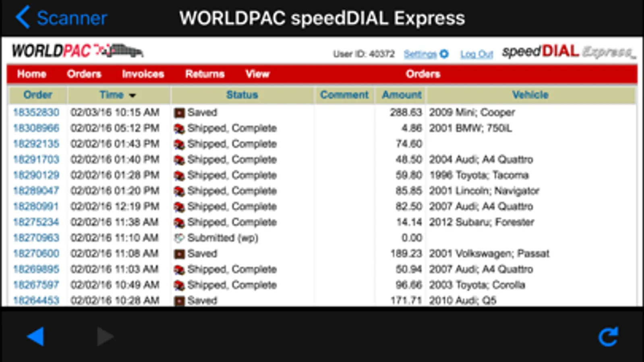Click shipped icon for order 18308966
This screenshot has height=362, width=644.
[x=179, y=129]
